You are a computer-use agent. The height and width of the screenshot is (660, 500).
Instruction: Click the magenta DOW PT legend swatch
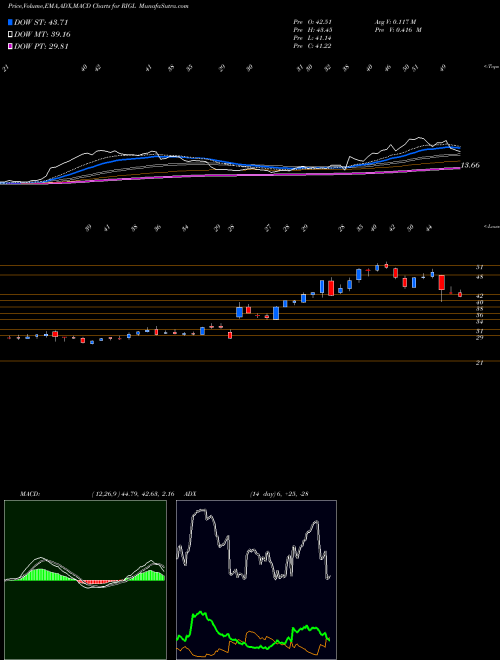coord(10,46)
